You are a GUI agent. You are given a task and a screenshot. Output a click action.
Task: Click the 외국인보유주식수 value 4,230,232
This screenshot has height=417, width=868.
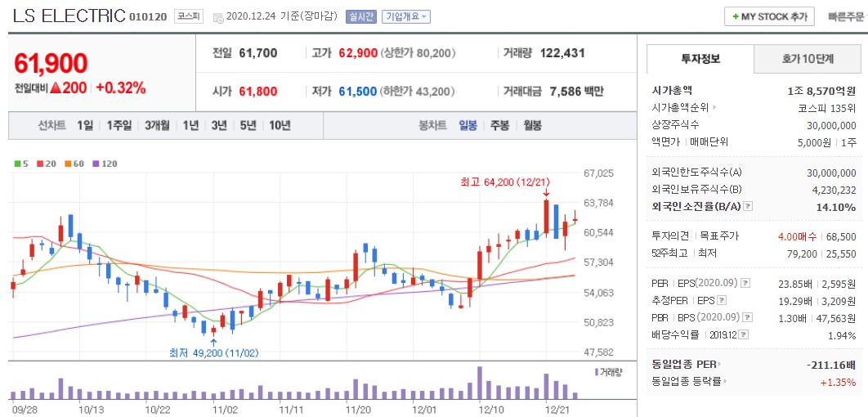(x=834, y=190)
